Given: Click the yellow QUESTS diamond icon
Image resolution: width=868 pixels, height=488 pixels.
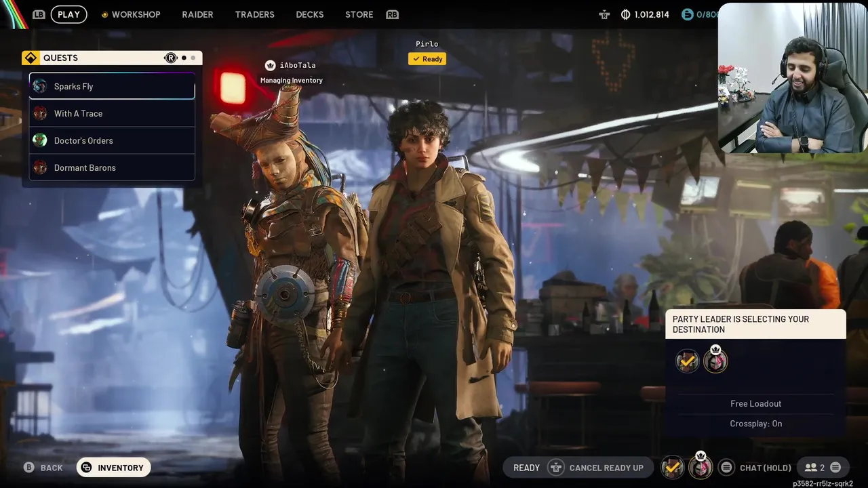Looking at the screenshot, I should pyautogui.click(x=31, y=58).
